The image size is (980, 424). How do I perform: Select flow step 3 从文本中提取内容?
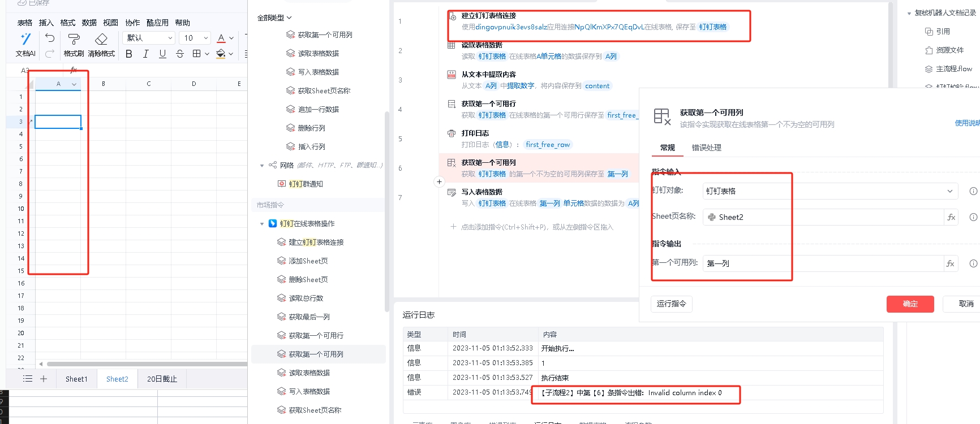[539, 80]
